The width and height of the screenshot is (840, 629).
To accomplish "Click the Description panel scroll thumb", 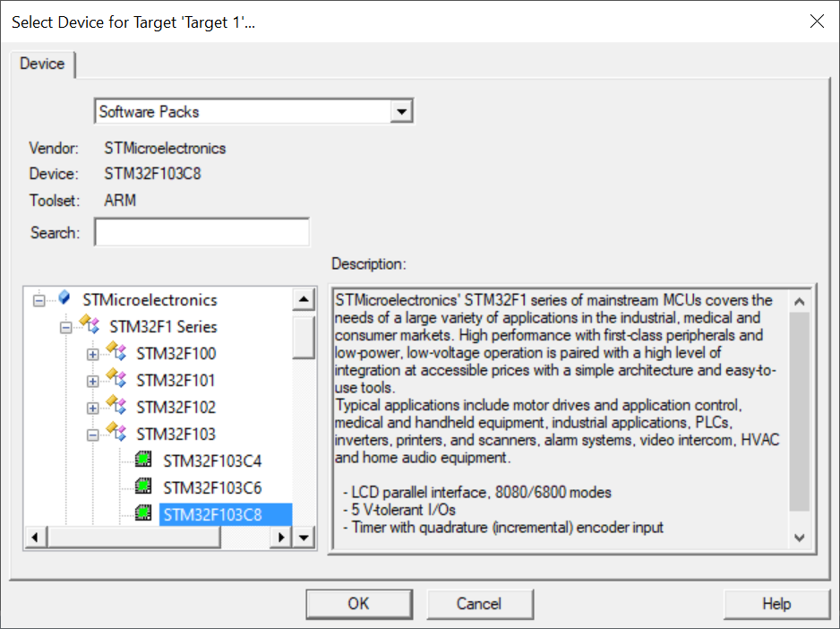I will tap(800, 411).
